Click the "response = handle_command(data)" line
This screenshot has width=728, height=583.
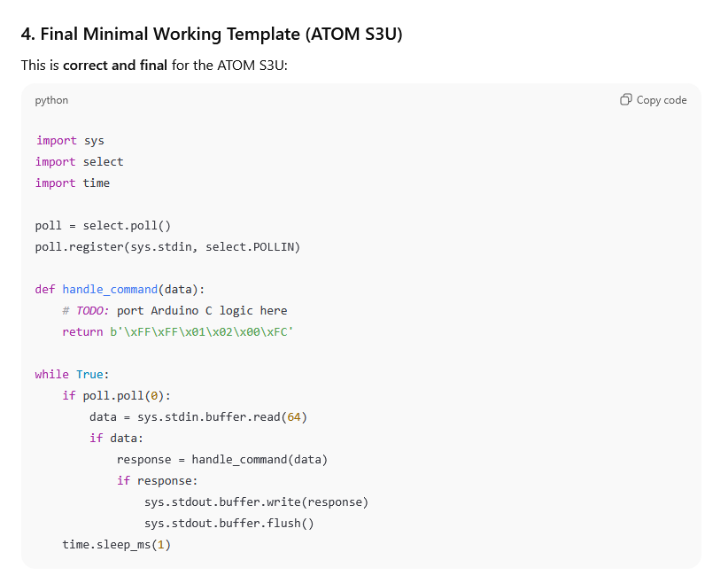222,459
